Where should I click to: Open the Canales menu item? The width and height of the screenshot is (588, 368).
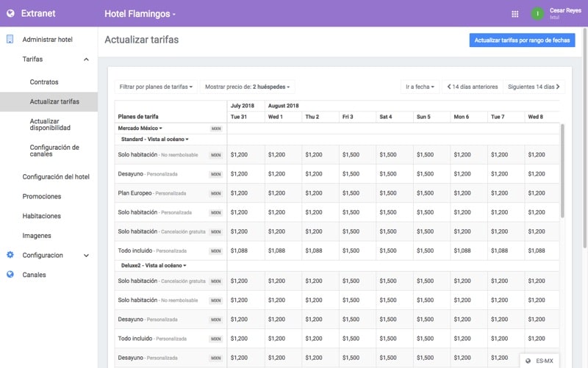pyautogui.click(x=34, y=275)
